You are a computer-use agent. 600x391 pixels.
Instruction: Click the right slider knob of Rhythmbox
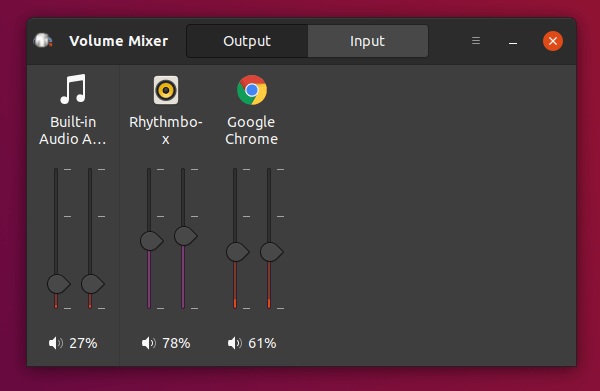point(185,236)
